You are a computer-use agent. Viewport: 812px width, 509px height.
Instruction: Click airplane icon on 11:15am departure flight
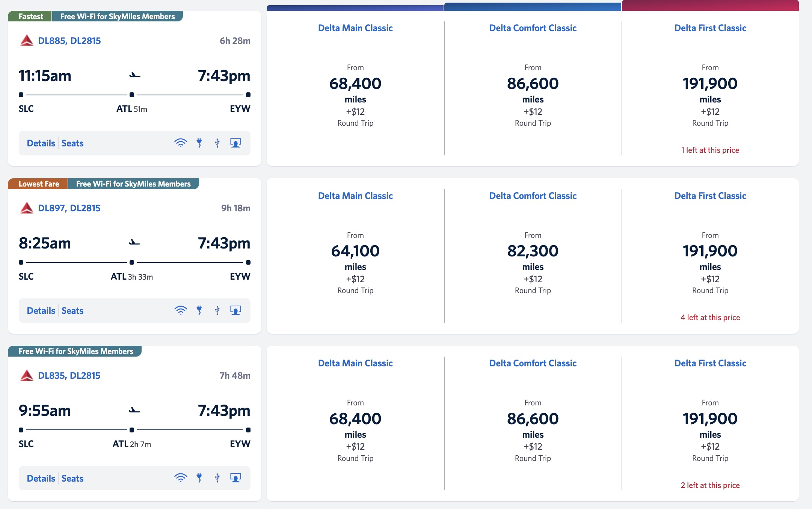(135, 75)
